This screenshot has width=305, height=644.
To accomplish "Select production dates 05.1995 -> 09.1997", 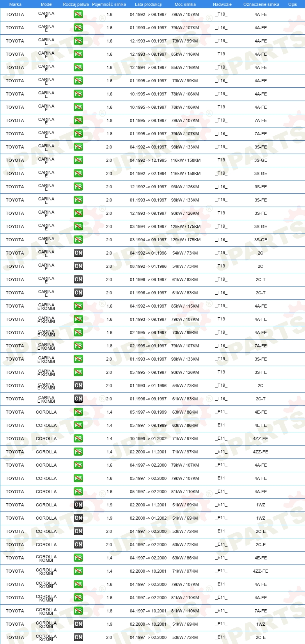I will [x=148, y=372].
